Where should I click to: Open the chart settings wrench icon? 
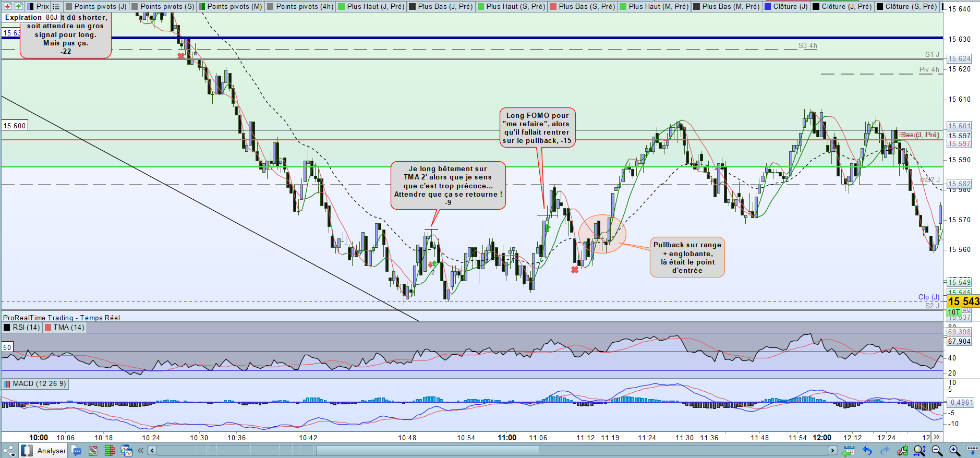click(902, 451)
